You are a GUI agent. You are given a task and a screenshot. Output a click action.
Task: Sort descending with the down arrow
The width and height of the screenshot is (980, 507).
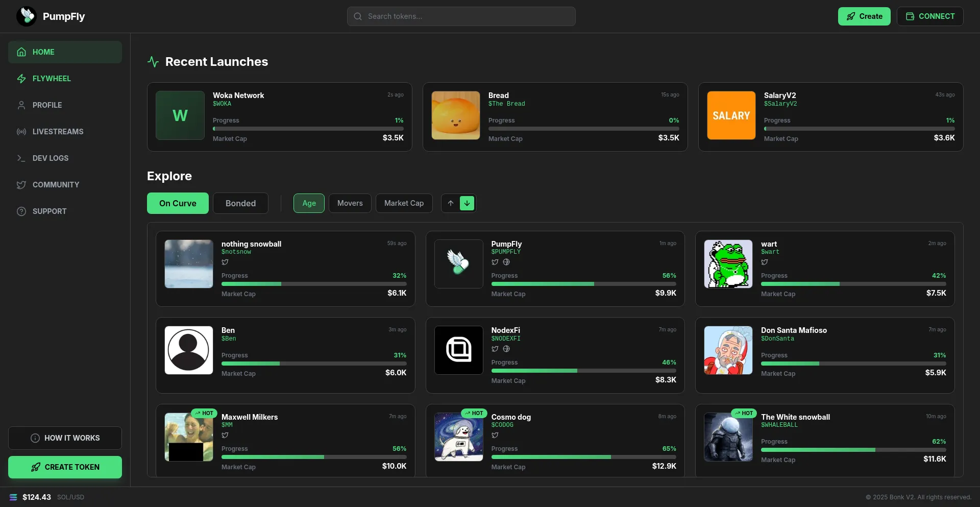pos(467,203)
